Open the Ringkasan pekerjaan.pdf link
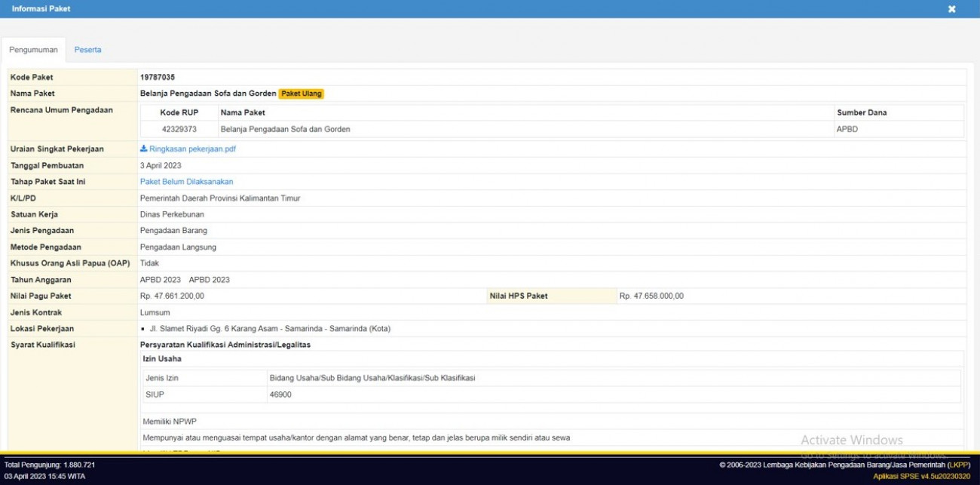The height and width of the screenshot is (485, 980). (192, 149)
